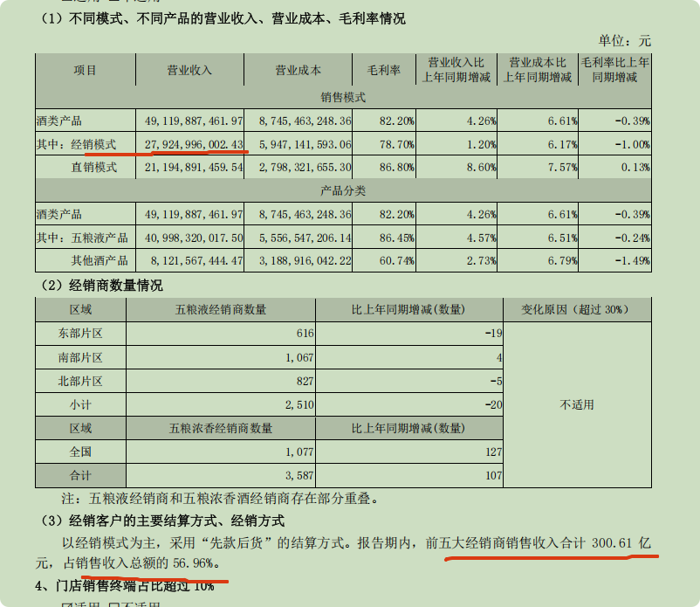Click nationwide dealer count 1,077
Screen dimensions: 700x607
(299, 452)
